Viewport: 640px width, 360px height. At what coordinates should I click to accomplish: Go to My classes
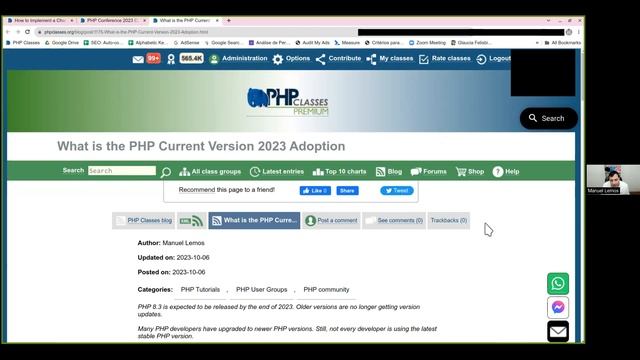[x=390, y=59]
